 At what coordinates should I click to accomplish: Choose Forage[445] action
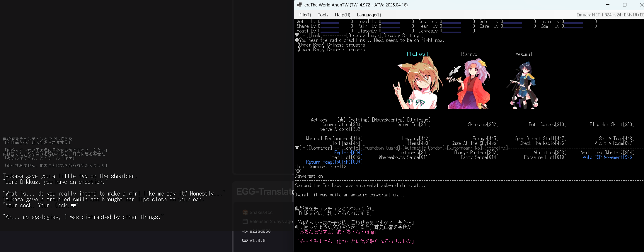(x=485, y=139)
